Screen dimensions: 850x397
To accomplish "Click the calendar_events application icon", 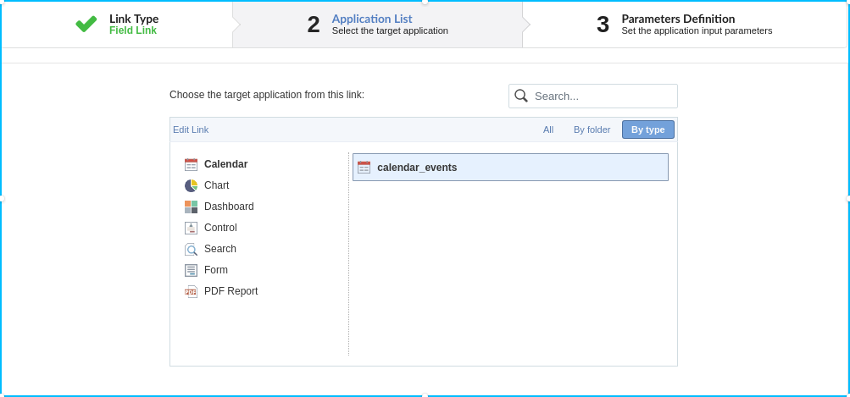I will tap(364, 167).
